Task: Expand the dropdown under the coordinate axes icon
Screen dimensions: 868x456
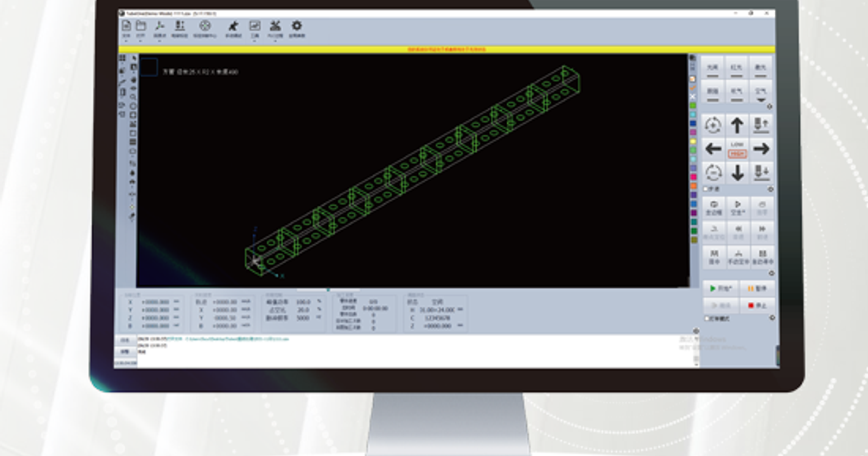Action: coord(159,41)
